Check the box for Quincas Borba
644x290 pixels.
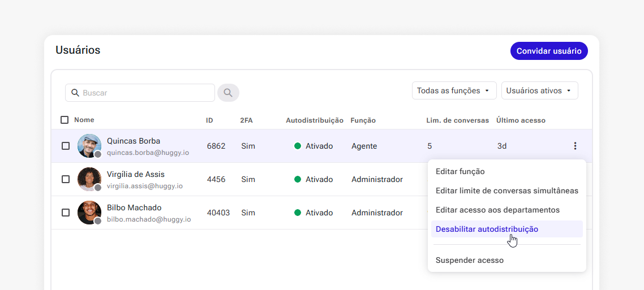[x=66, y=146]
